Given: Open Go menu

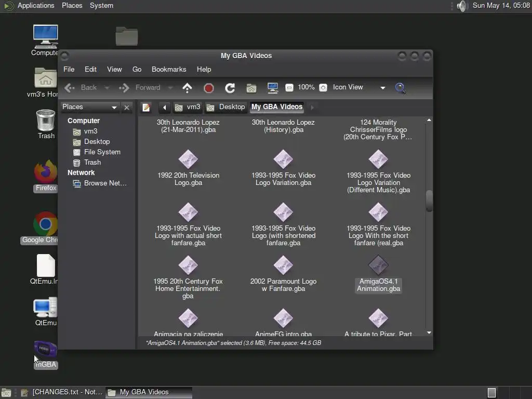Looking at the screenshot, I should tap(137, 69).
